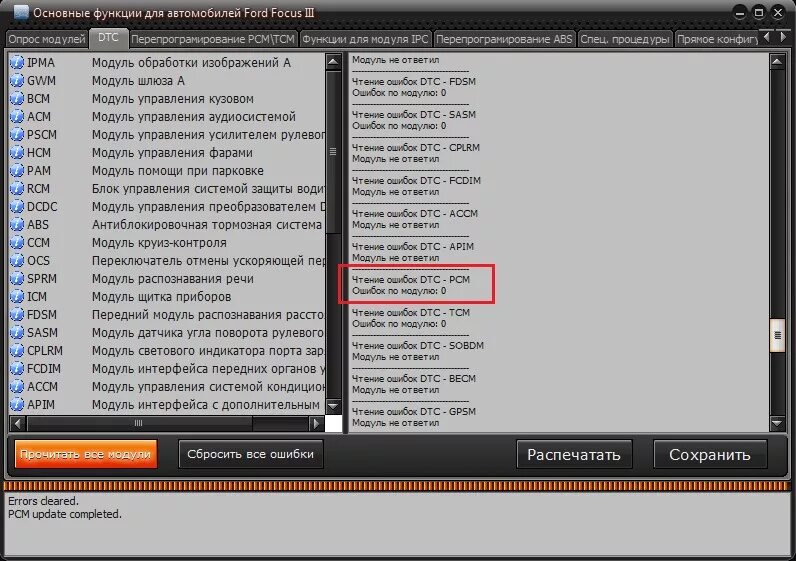Show earlier tabs with left tab arrow
796x561 pixels.
[x=767, y=37]
